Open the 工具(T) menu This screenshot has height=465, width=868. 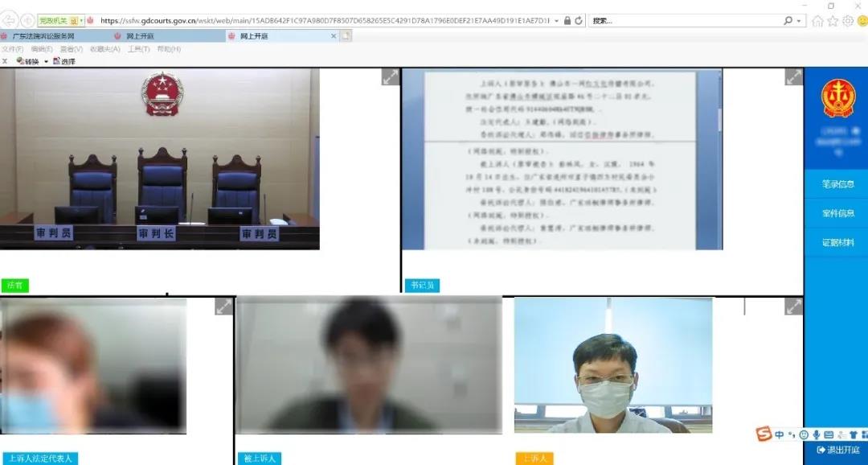coord(138,49)
